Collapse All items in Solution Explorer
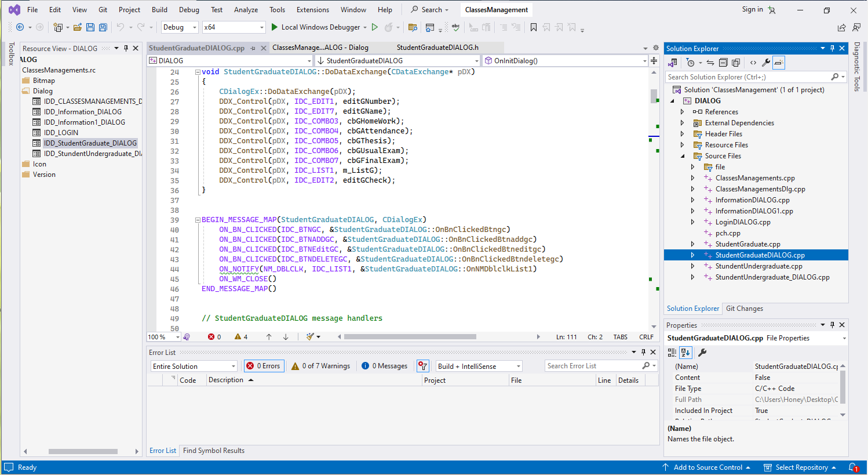 (x=723, y=62)
